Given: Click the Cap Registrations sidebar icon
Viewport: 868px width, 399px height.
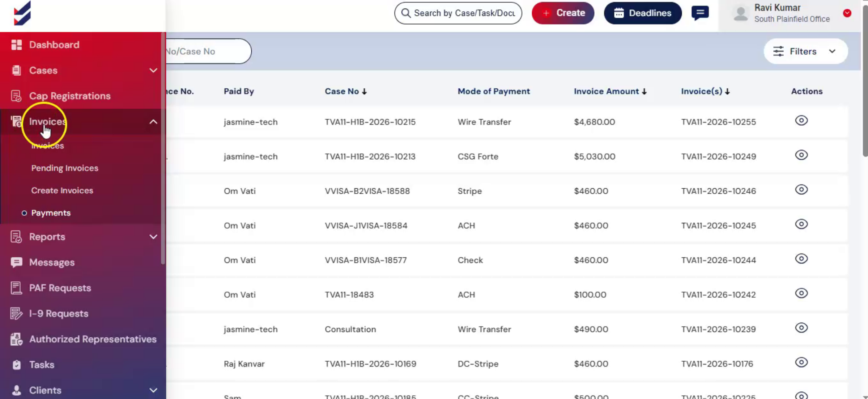Looking at the screenshot, I should (16, 96).
